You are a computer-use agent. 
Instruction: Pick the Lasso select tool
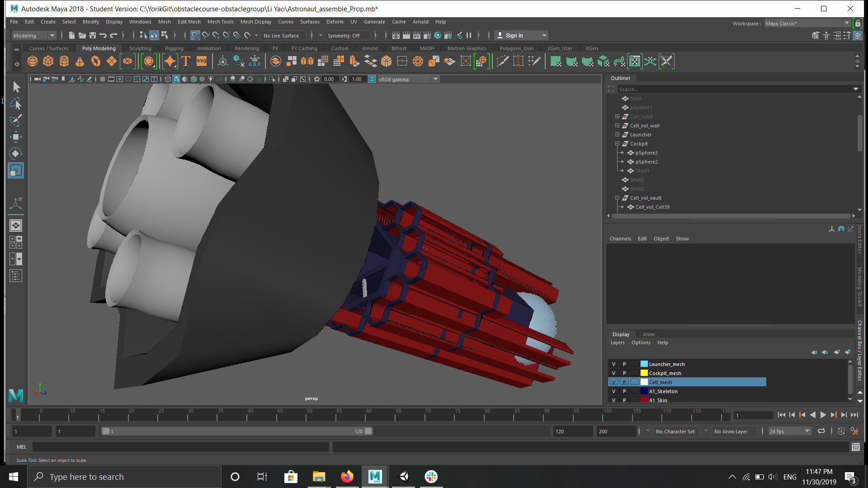pos(16,104)
